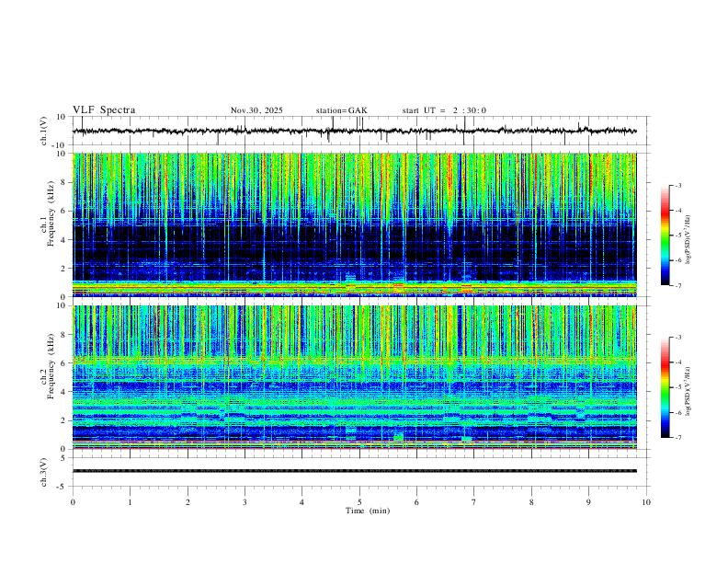The height and width of the screenshot is (563, 728).
Task: Click the "-7" tick of the ch.2 colorbar
Action: [677, 438]
